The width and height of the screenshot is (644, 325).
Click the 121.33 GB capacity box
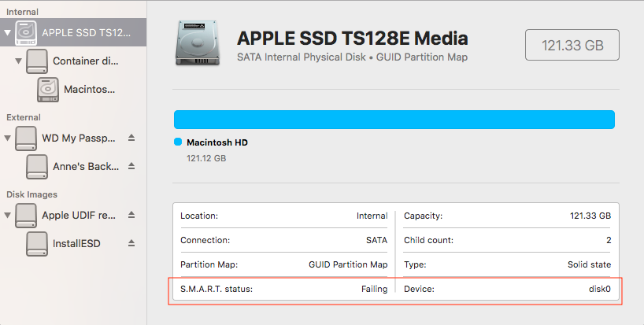(x=572, y=46)
